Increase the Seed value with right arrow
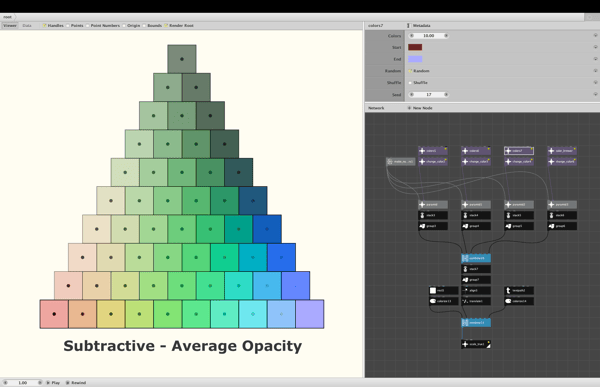Viewport: 600px width, 387px height. click(x=446, y=95)
